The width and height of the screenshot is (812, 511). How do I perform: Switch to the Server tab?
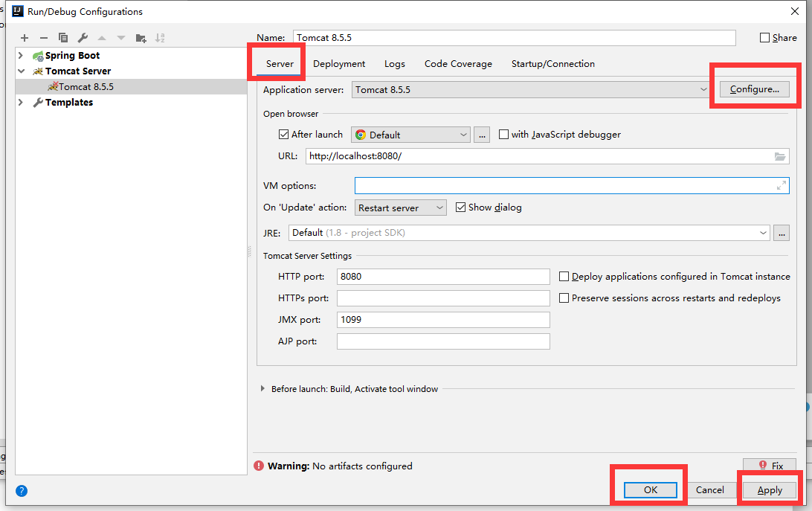click(x=280, y=64)
